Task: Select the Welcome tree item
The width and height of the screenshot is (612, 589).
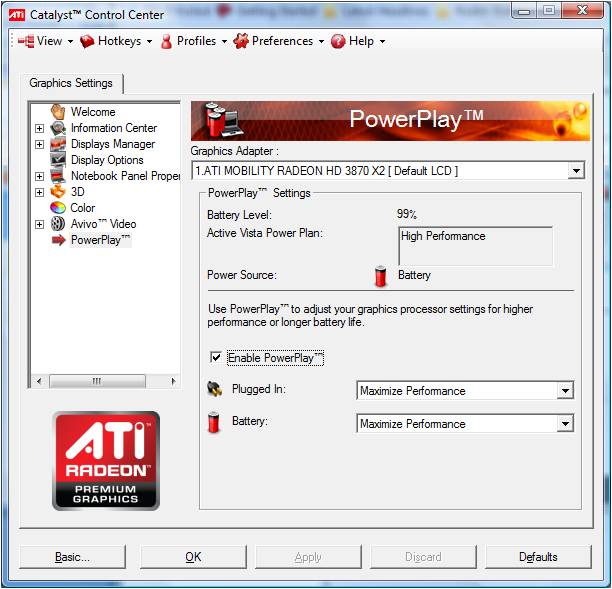Action: click(93, 112)
